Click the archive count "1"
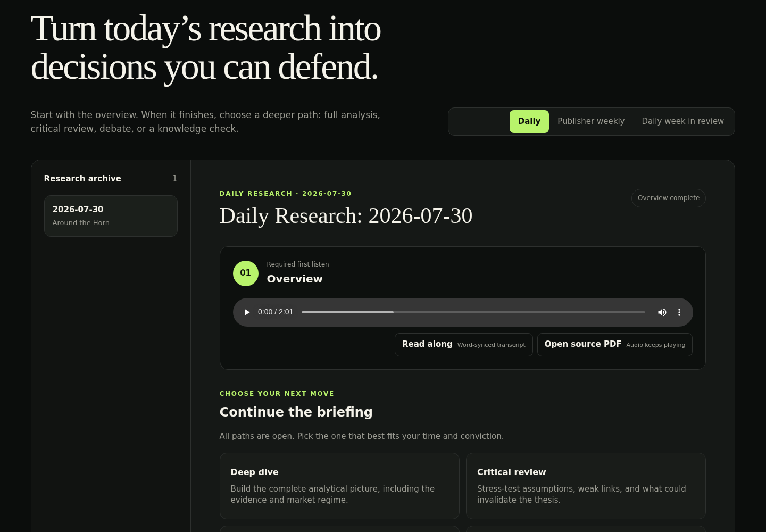Screen dimensions: 766x532 174,179
